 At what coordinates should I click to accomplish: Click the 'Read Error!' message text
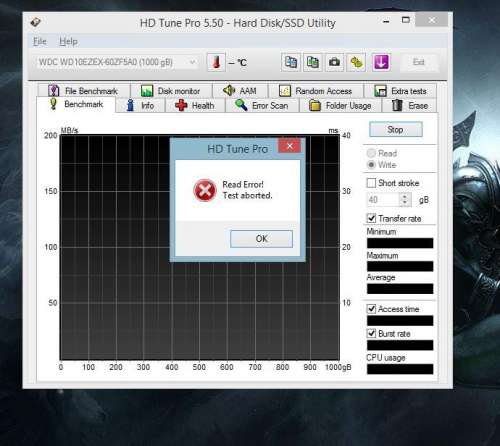[243, 184]
